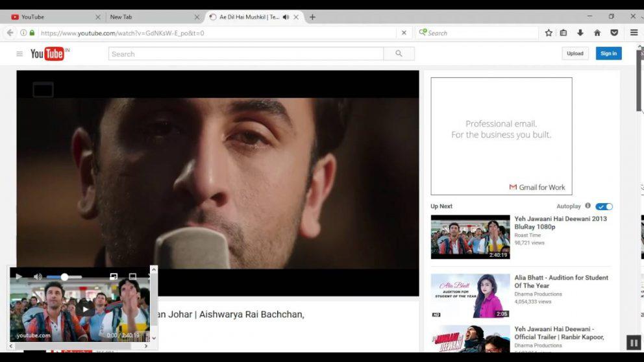Play the mini preview player play button
Screen dimensions: 644x362
tap(18, 276)
